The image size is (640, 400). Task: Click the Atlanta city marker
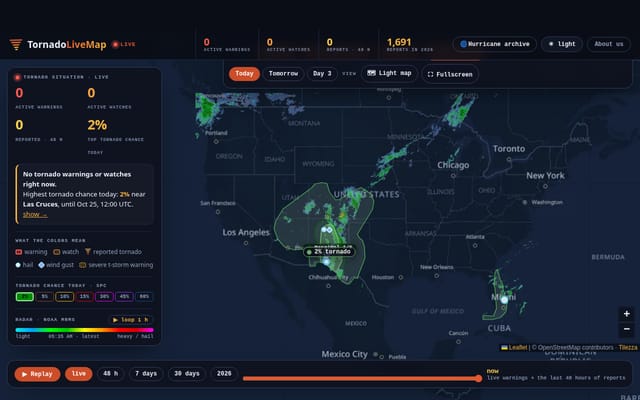[x=475, y=245]
